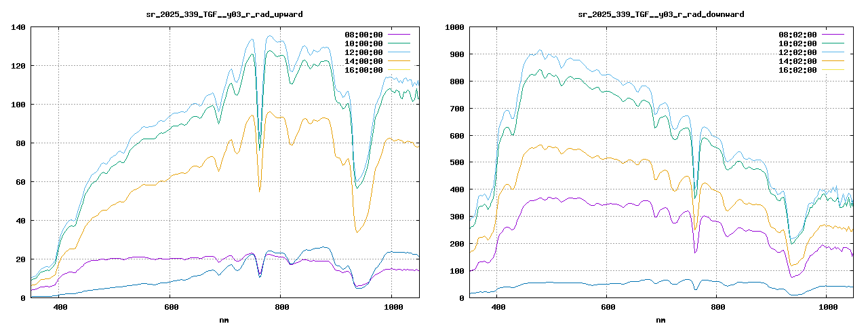
Task: Click the 12:02:00 legend label
Action: click(x=797, y=52)
